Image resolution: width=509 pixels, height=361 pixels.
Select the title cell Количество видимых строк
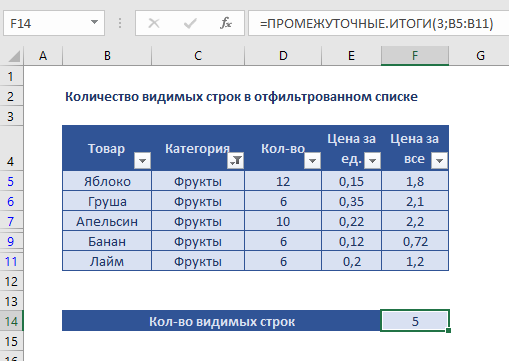(x=241, y=97)
